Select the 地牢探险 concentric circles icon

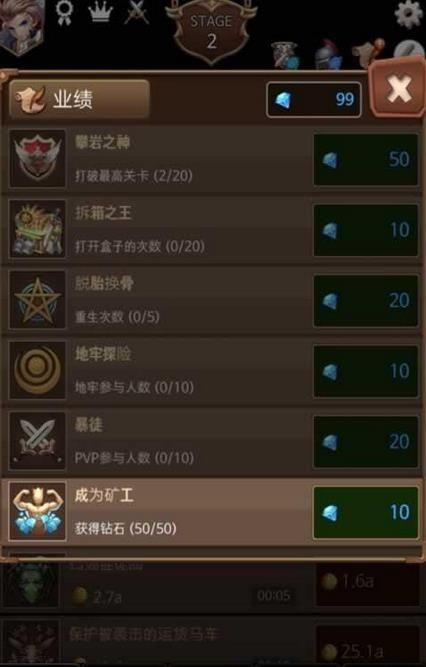pyautogui.click(x=37, y=371)
